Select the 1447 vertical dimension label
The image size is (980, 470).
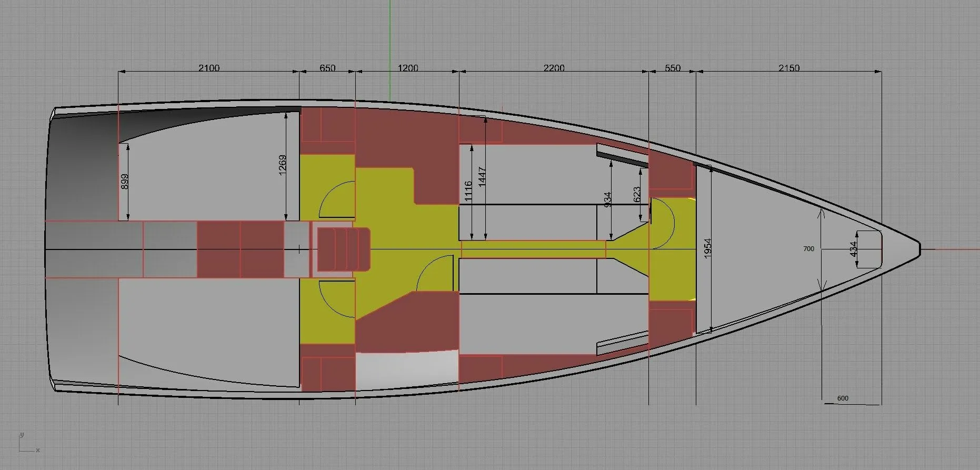[482, 176]
